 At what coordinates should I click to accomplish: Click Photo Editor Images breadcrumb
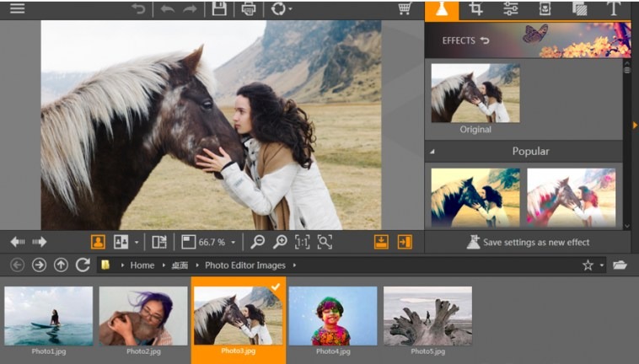point(245,265)
